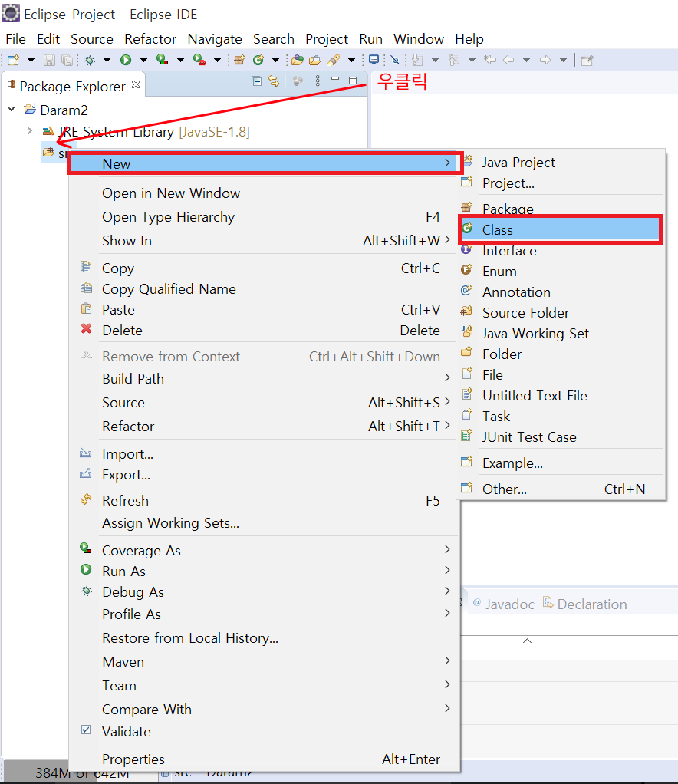
Task: Toggle the Validate checkbox menu item
Action: point(264,732)
